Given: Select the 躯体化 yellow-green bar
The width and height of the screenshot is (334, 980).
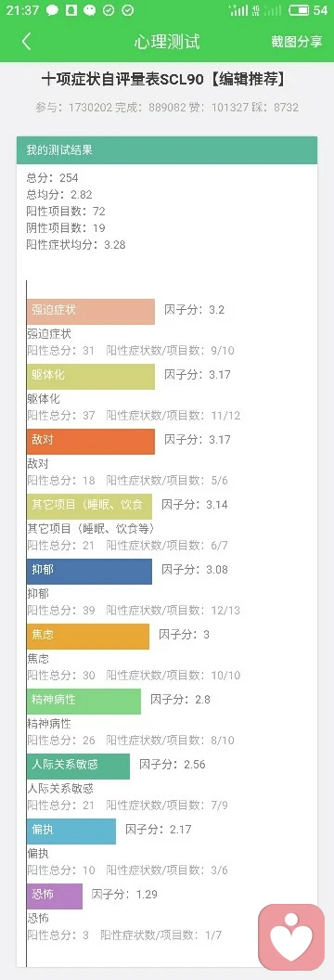Looking at the screenshot, I should (x=91, y=376).
